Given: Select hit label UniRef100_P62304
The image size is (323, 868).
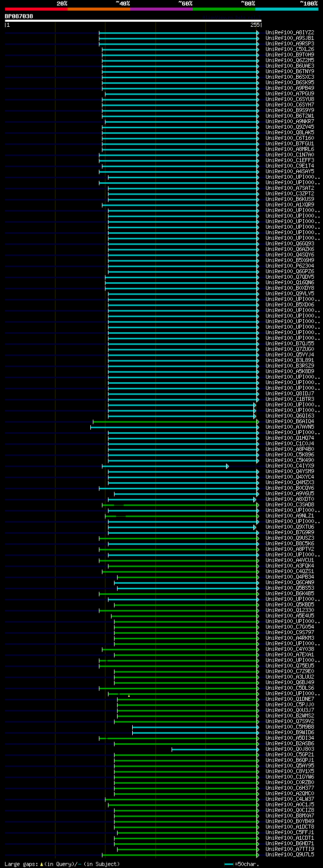Looking at the screenshot, I should [x=290, y=266].
